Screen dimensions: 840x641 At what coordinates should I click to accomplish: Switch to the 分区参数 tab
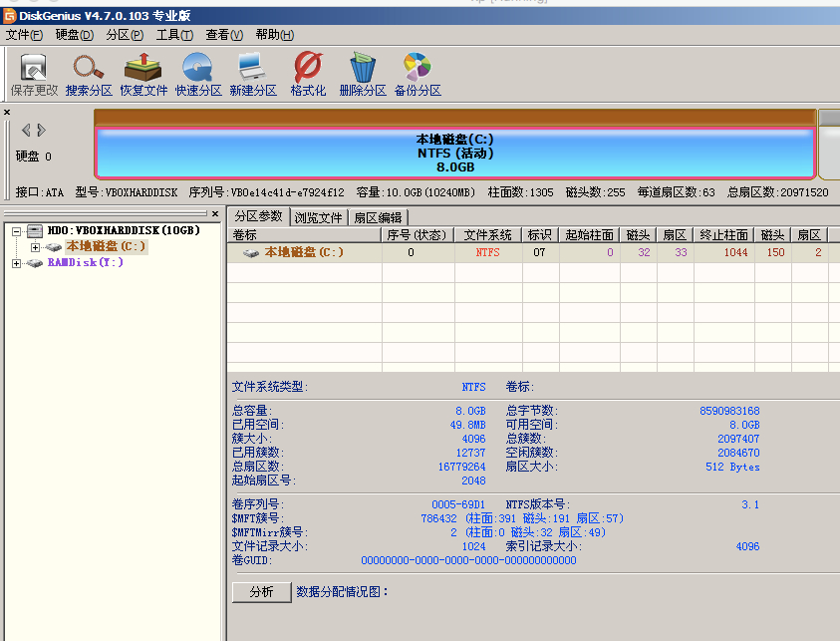tap(259, 216)
